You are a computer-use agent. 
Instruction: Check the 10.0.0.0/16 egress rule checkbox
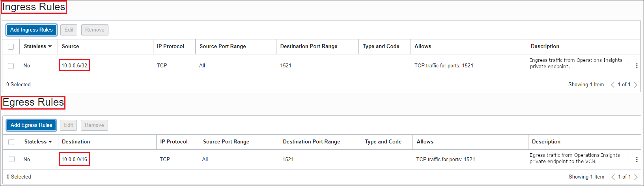tap(11, 159)
